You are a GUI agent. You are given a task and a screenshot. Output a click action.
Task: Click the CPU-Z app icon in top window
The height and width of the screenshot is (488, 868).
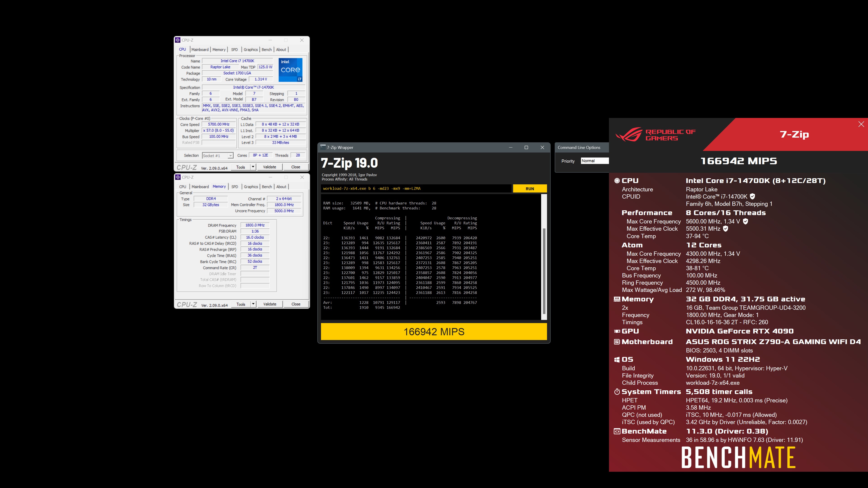(178, 40)
